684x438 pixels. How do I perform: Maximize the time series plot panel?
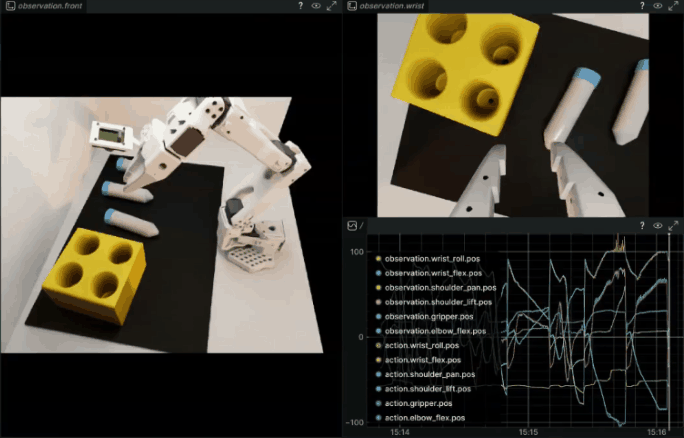click(x=674, y=226)
